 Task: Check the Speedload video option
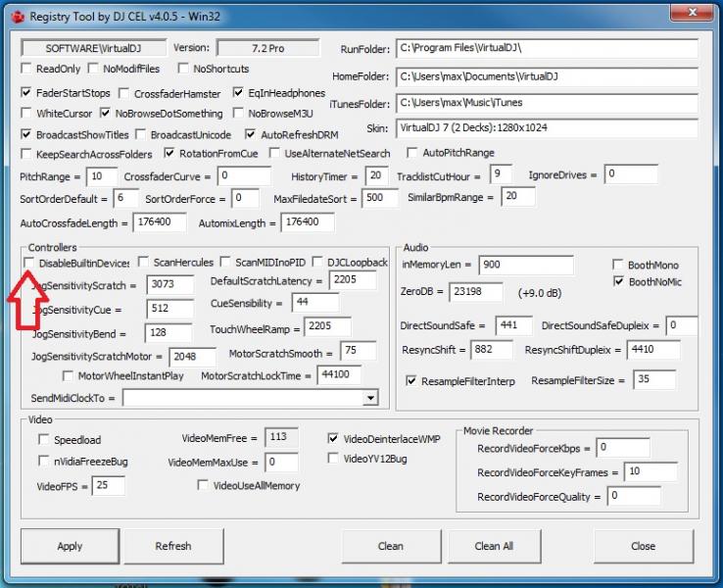[x=44, y=440]
